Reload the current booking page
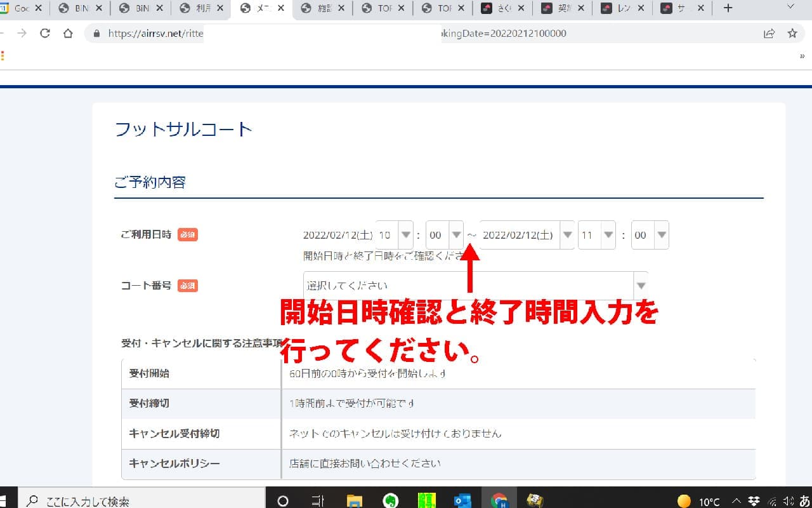This screenshot has height=508, width=812. click(44, 34)
